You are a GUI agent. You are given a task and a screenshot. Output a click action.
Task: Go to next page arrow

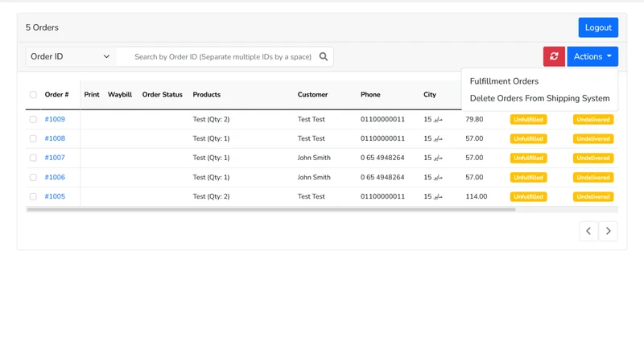pyautogui.click(x=609, y=231)
